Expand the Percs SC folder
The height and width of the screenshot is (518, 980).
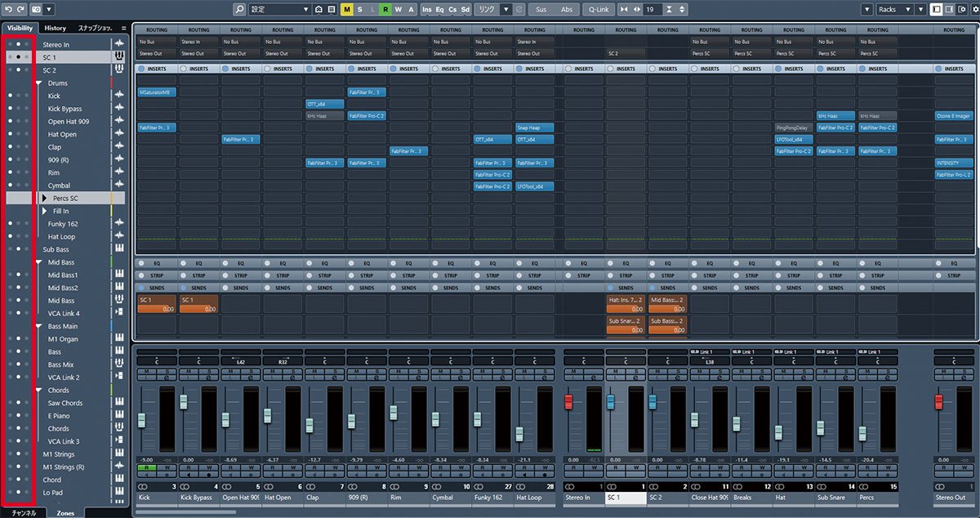(x=44, y=199)
